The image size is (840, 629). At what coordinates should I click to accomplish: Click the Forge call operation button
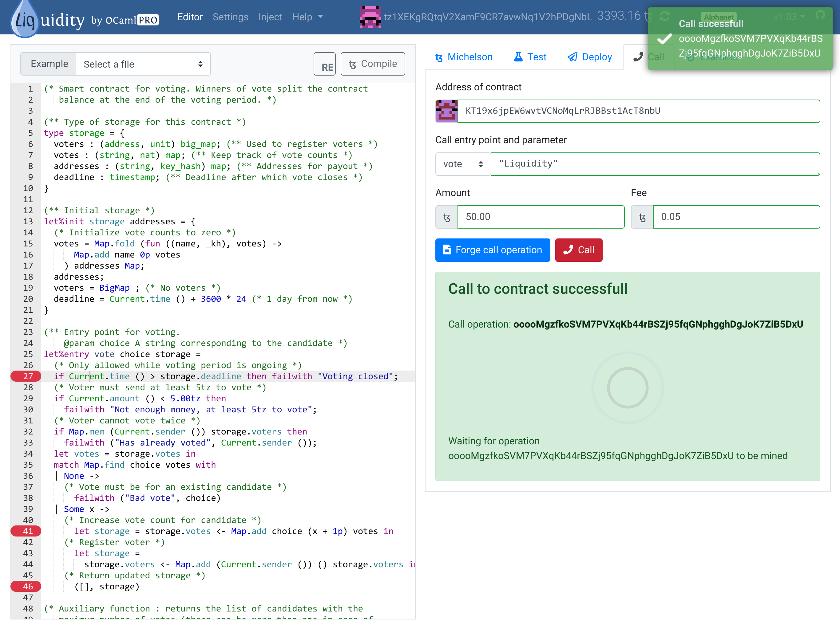492,250
